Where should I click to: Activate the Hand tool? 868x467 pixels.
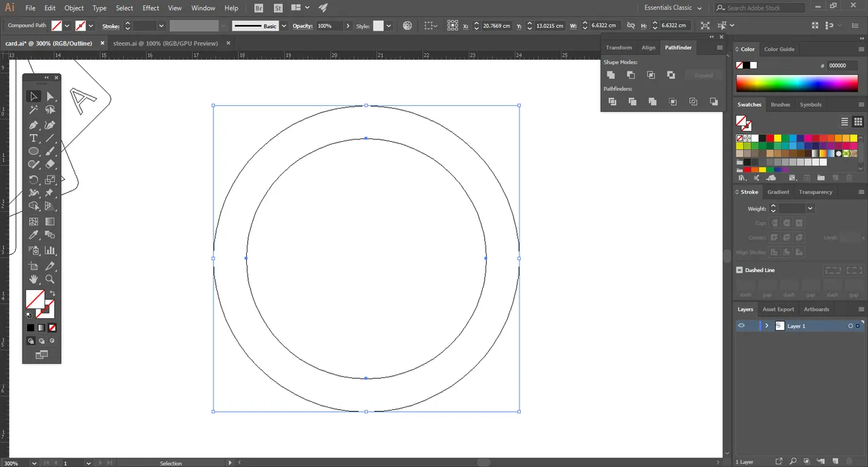pos(33,279)
